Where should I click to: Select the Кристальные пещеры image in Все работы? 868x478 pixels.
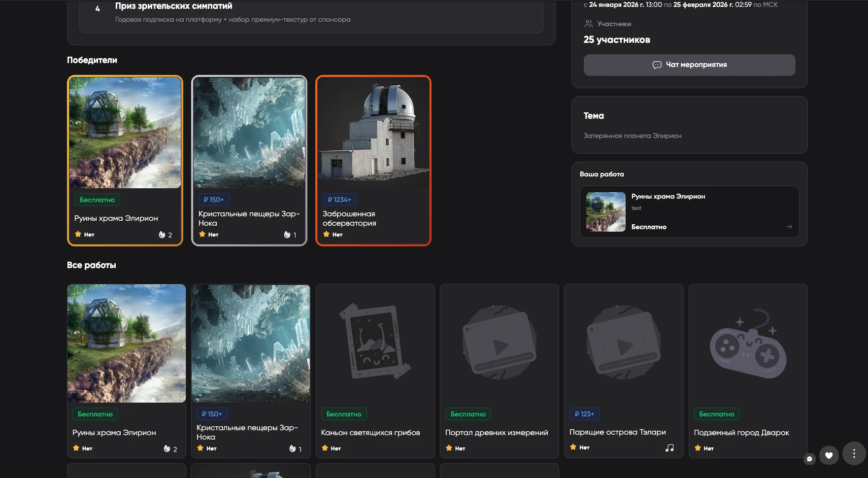[x=251, y=343]
